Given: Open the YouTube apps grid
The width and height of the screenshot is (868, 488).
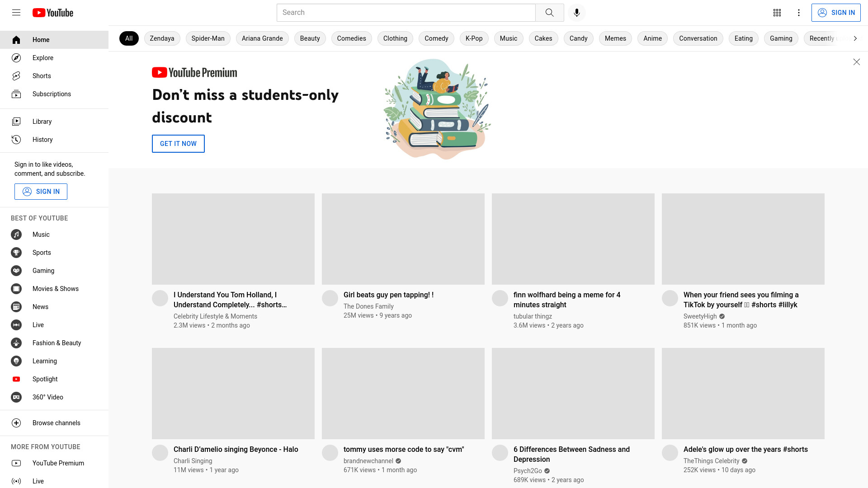Looking at the screenshot, I should pyautogui.click(x=777, y=13).
